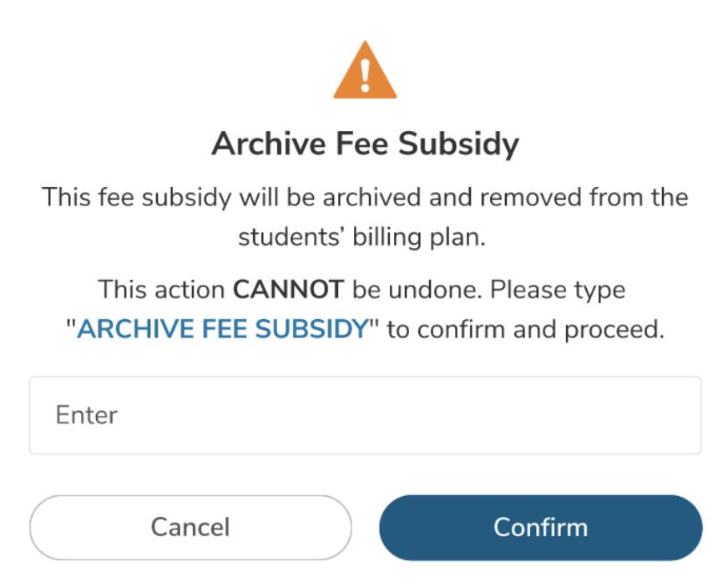Click the orange warning triangle icon
Viewport: 728px width, 588px height.
(365, 73)
